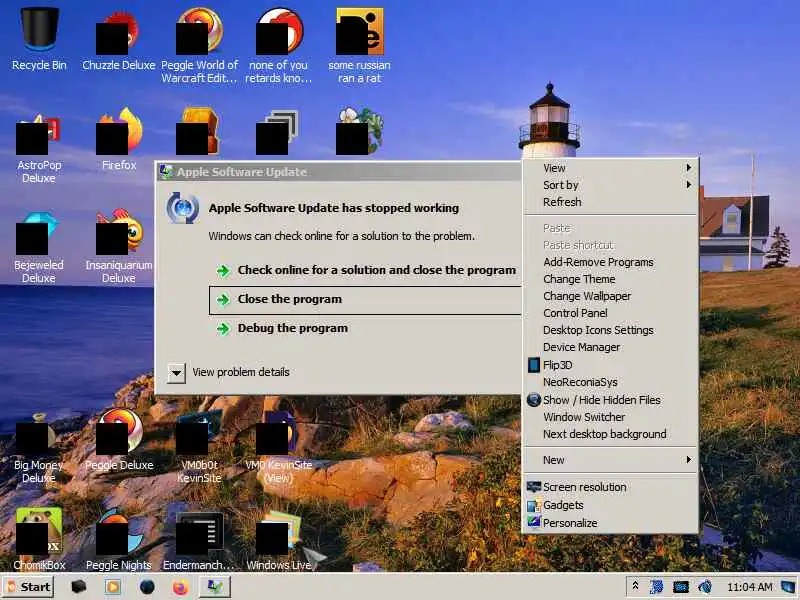Screen dimensions: 800x600
Task: Click the Firefox icon in the taskbar
Action: coord(180,587)
